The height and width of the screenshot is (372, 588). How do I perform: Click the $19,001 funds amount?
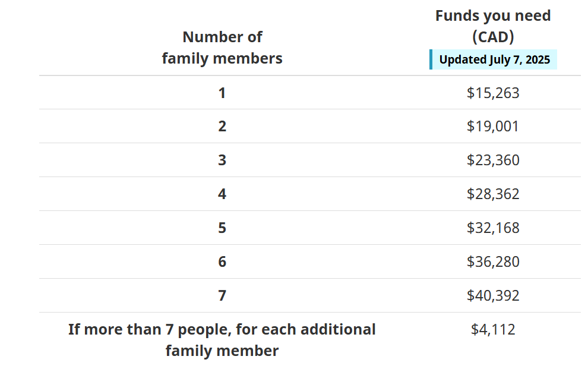click(x=493, y=126)
